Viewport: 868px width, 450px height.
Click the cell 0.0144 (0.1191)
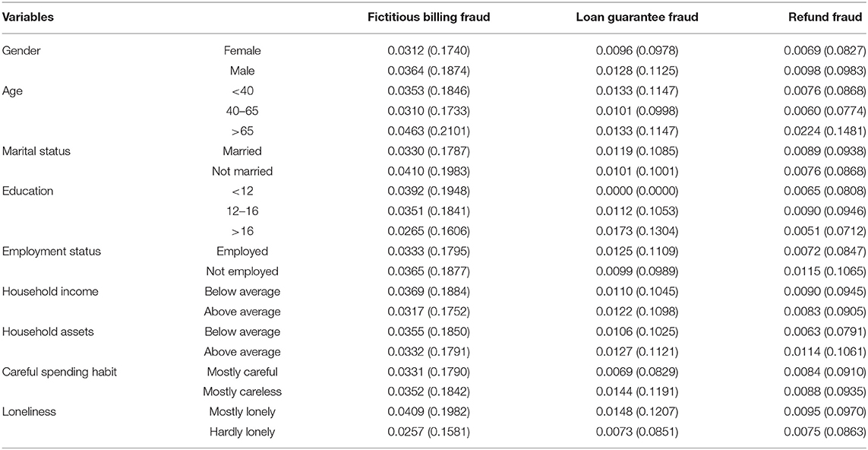point(636,391)
